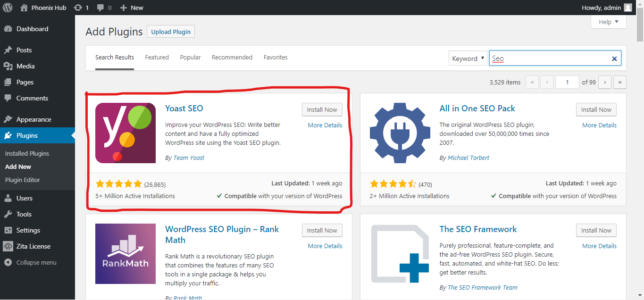Jump to the last results page

pyautogui.click(x=620, y=82)
